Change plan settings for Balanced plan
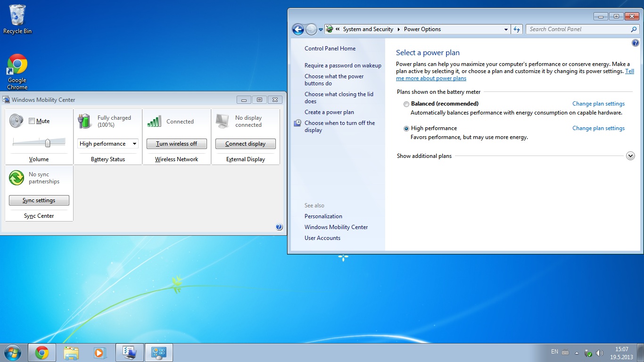 [x=598, y=104]
